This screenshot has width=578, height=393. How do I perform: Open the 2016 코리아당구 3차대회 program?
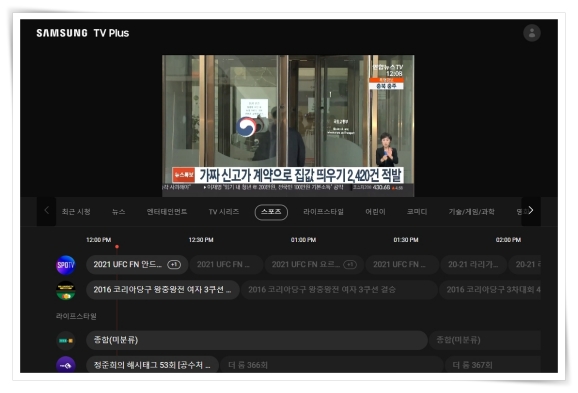pos(490,290)
